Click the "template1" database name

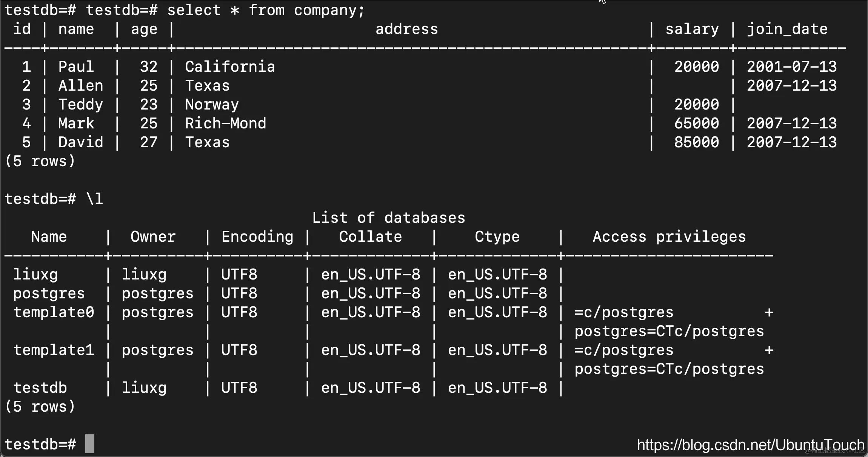pyautogui.click(x=54, y=350)
